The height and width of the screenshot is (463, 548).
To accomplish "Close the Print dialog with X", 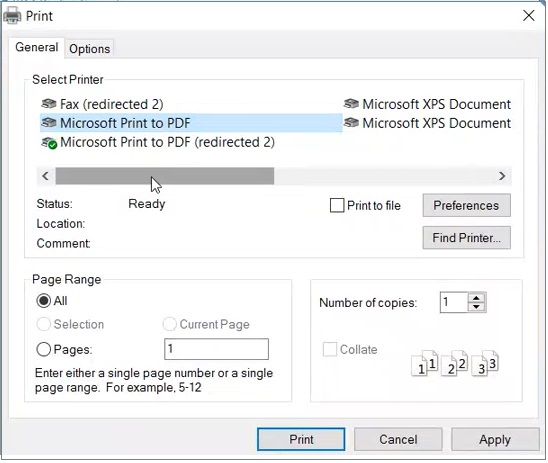I will pos(528,15).
